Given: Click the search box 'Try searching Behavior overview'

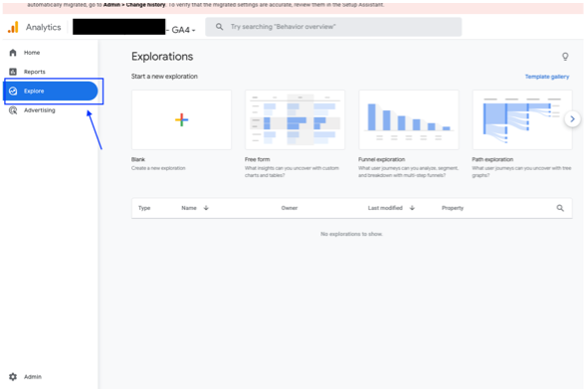Looking at the screenshot, I should click(x=333, y=27).
